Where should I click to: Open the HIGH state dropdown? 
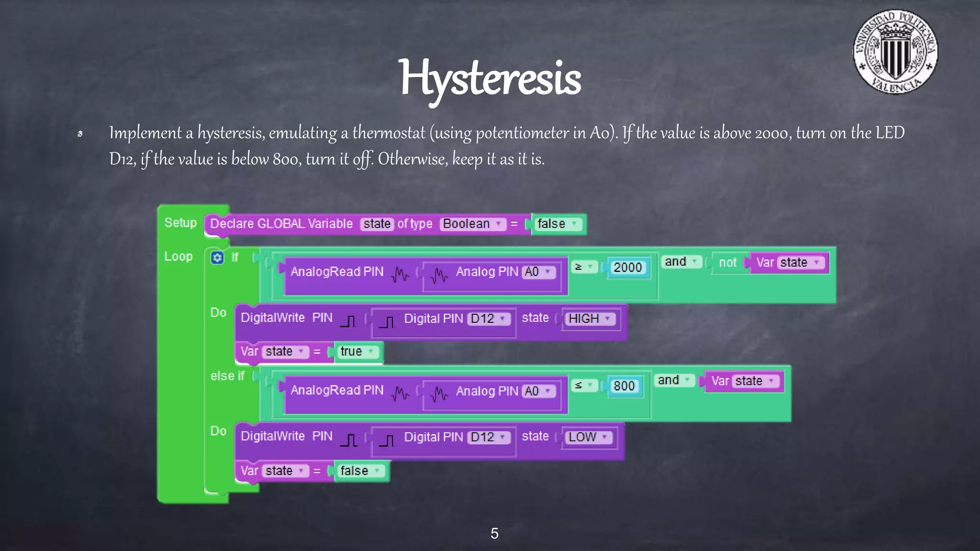click(x=590, y=319)
